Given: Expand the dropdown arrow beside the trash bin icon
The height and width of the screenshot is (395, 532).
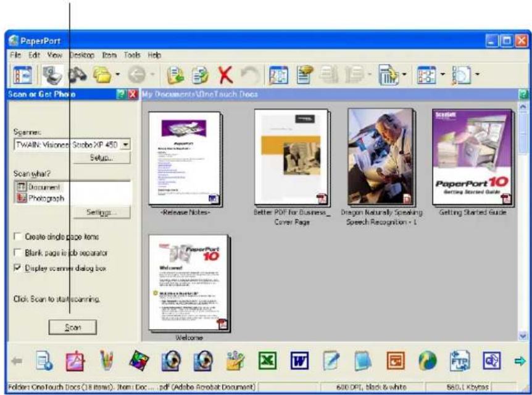Looking at the screenshot, I should pyautogui.click(x=404, y=74).
